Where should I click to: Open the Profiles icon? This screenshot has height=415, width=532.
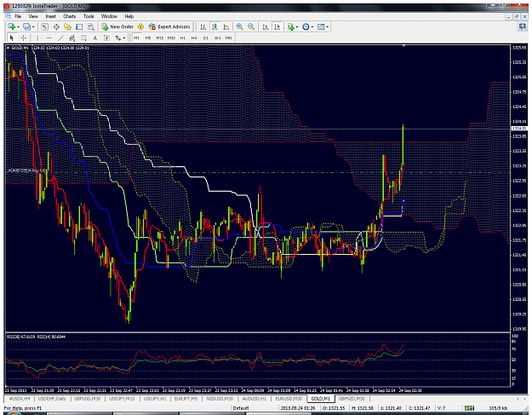(26, 26)
